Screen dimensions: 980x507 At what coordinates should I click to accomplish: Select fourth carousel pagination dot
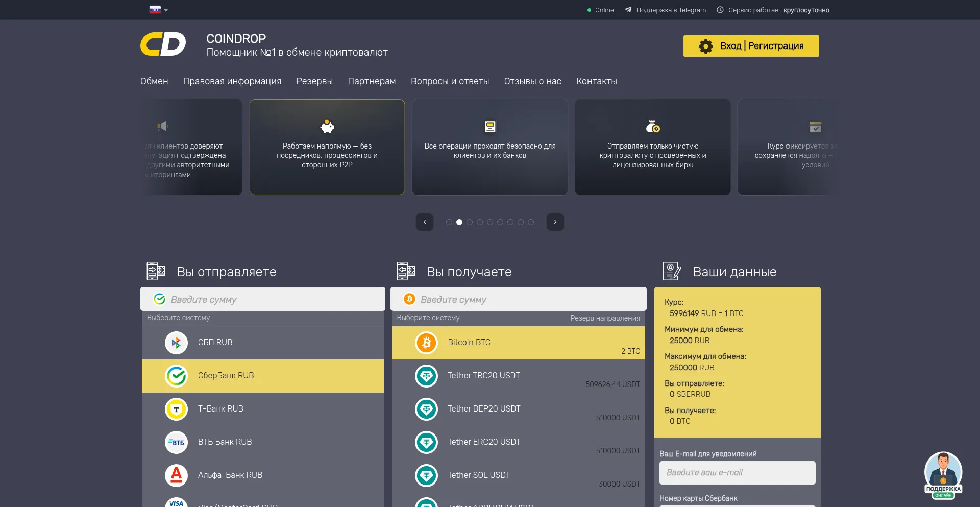pos(480,222)
